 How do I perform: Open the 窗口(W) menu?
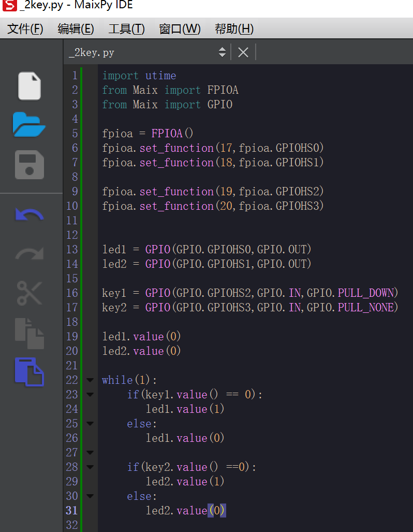[180, 29]
